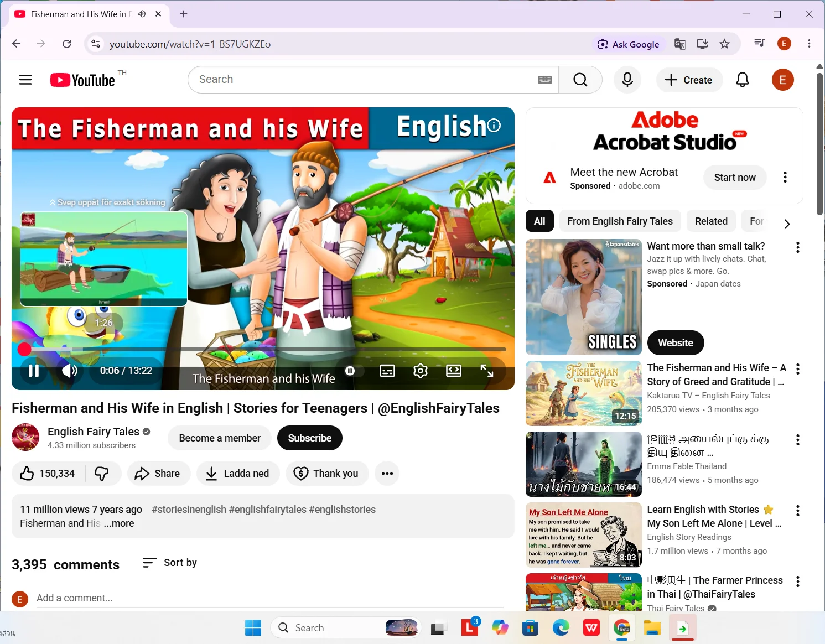Viewport: 825px width, 644px height.
Task: Pause the video playback
Action: (x=33, y=371)
